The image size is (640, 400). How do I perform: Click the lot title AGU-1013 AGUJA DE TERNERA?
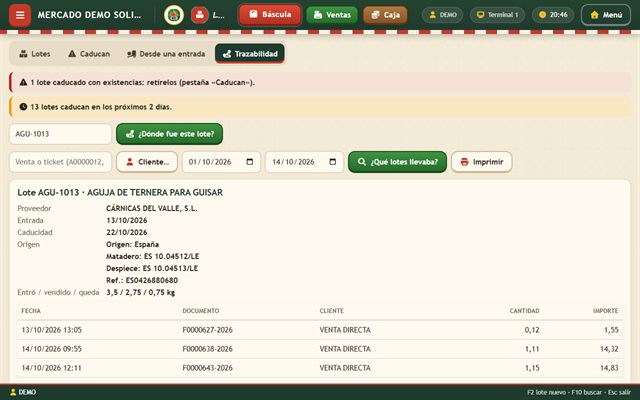coord(120,193)
